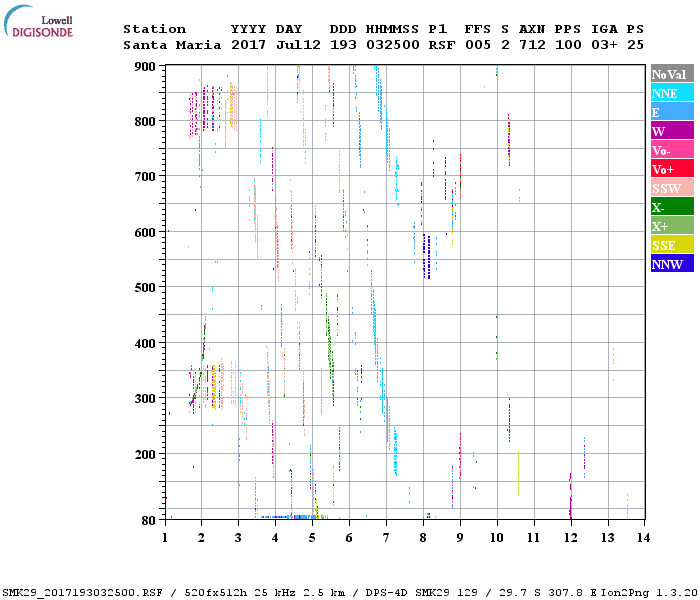Click the time value 032500
The height and width of the screenshot is (600, 700).
393,45
